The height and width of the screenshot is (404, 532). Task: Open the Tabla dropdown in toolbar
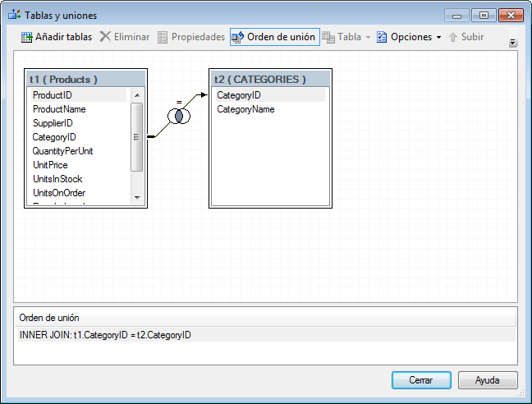point(346,37)
